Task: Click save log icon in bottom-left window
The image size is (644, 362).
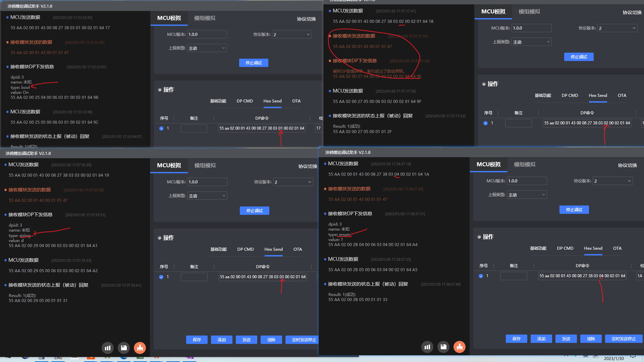Action: (124, 348)
